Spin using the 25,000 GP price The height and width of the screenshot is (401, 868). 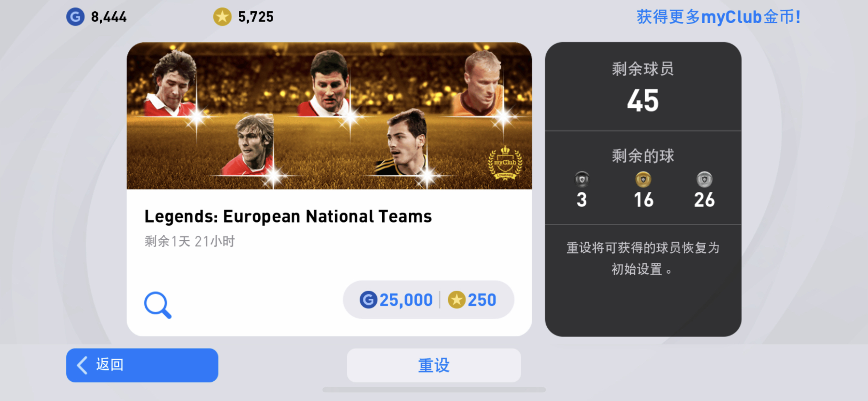(396, 299)
